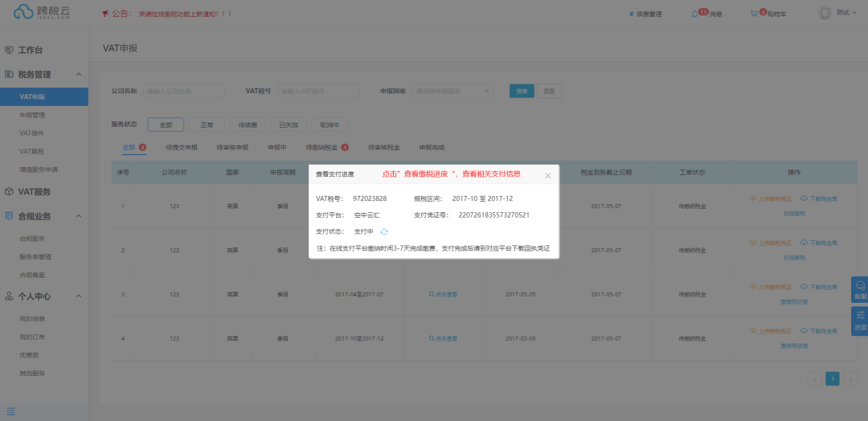Click the 搜索 button
The image size is (868, 421).
pos(522,92)
